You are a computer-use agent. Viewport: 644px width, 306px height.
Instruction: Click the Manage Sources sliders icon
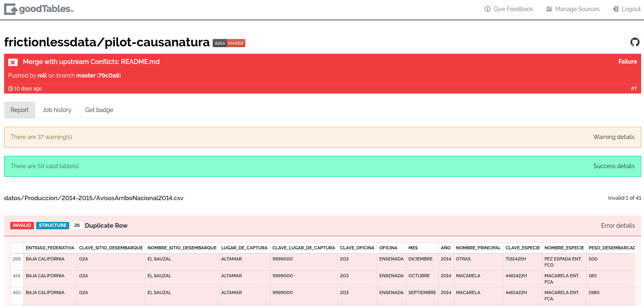[x=549, y=9]
